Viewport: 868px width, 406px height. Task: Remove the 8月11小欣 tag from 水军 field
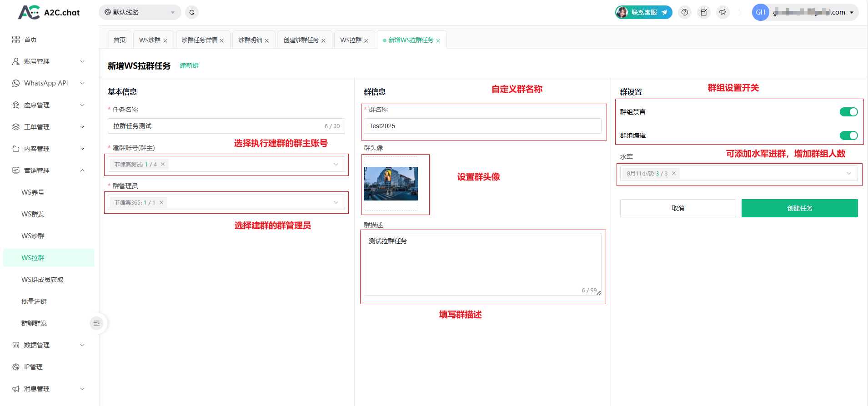coord(674,173)
